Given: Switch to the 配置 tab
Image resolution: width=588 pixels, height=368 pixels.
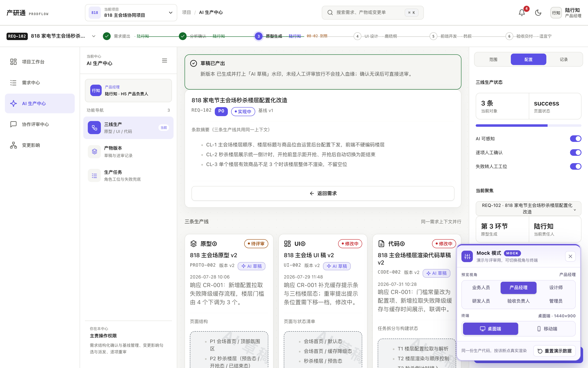Looking at the screenshot, I should [x=528, y=59].
